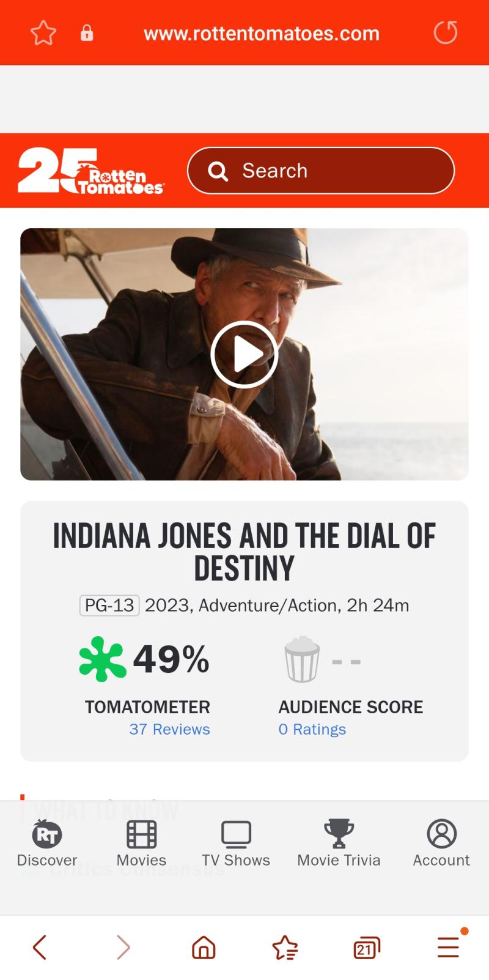Viewport: 489px width, 980px height.
Task: Open 37 Reviews link
Action: [x=169, y=729]
